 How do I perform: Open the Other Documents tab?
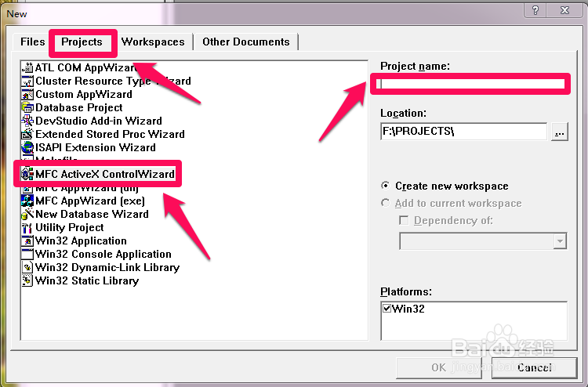(246, 42)
